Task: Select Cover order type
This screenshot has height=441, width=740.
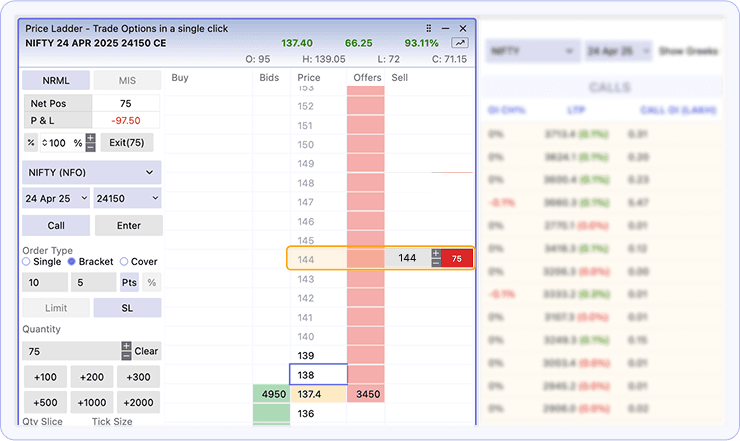Action: [124, 261]
